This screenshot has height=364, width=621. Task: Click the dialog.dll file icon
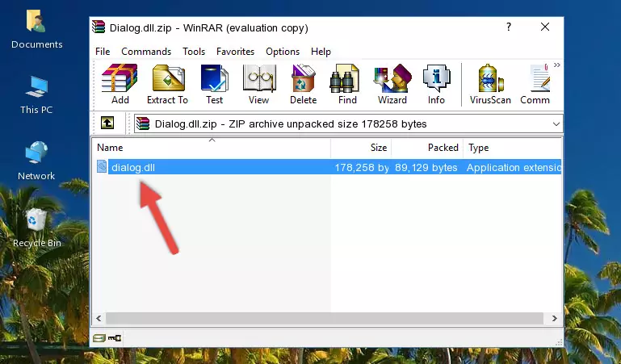102,166
